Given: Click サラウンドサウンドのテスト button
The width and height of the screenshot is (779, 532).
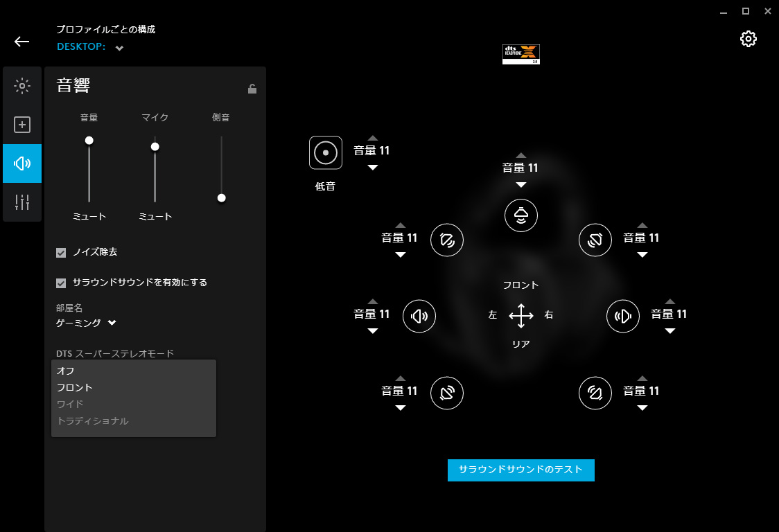Looking at the screenshot, I should point(520,470).
